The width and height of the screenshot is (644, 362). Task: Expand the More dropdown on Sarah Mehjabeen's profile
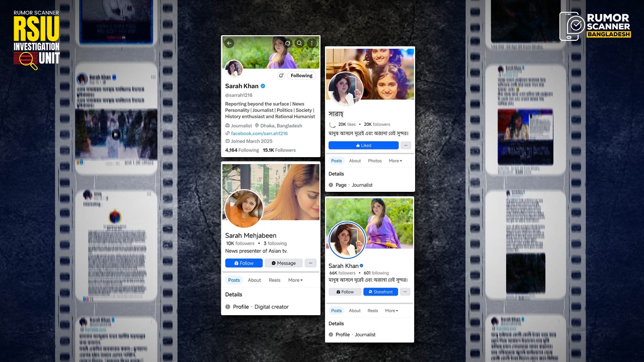(295, 280)
